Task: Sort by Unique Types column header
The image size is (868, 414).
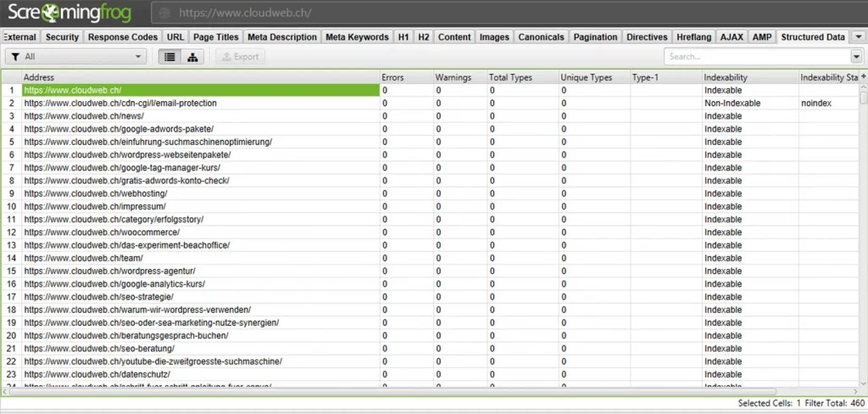Action: (594, 77)
